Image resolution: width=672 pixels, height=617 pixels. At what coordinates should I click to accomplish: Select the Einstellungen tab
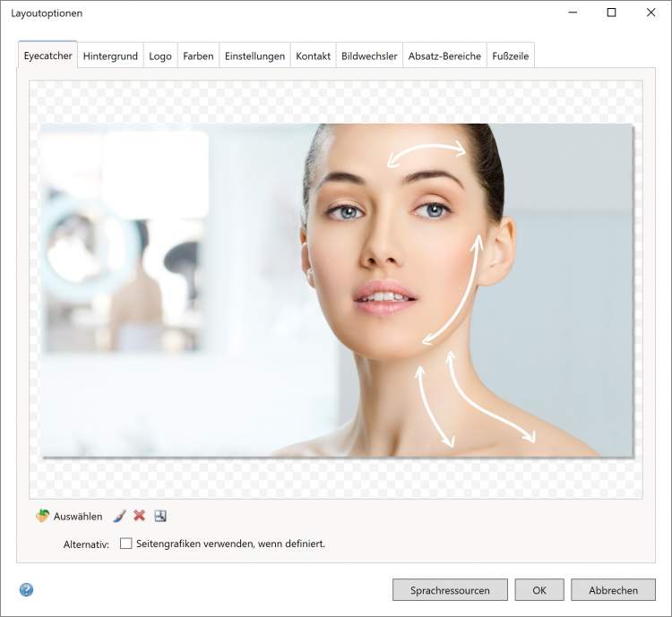click(x=254, y=56)
